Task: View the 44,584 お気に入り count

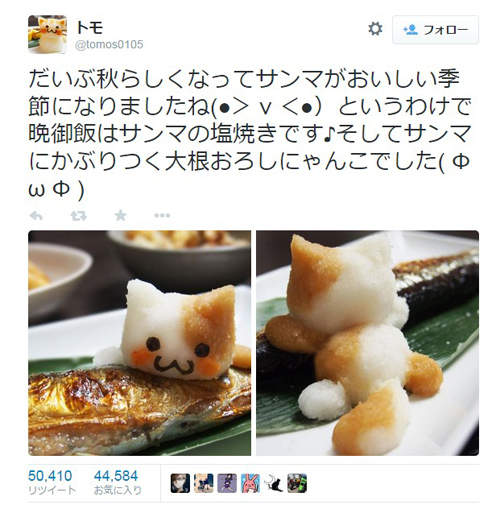Action: point(117,482)
